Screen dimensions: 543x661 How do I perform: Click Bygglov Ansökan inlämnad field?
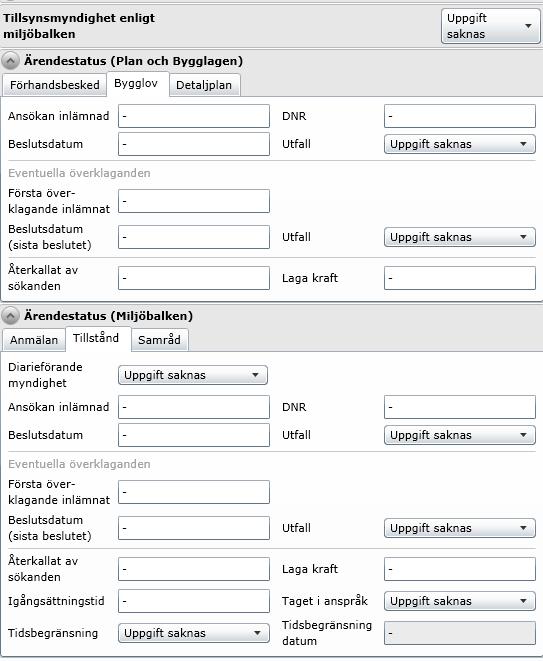tap(194, 116)
